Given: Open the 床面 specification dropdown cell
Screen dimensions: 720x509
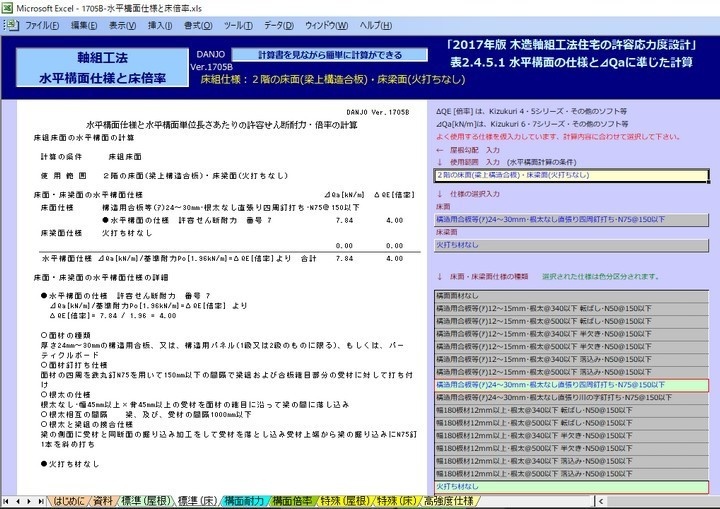Looking at the screenshot, I should 571,220.
